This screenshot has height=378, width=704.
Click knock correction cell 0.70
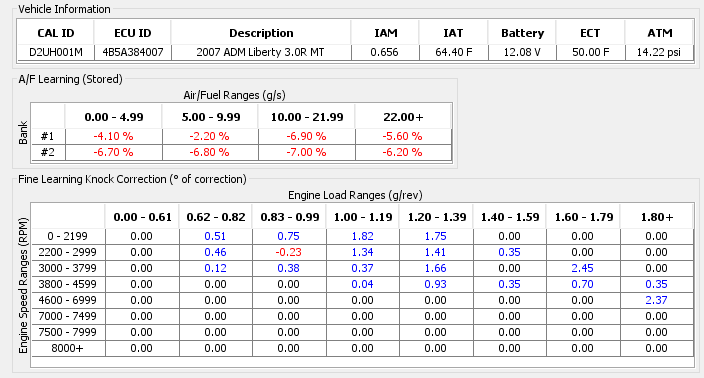[582, 284]
